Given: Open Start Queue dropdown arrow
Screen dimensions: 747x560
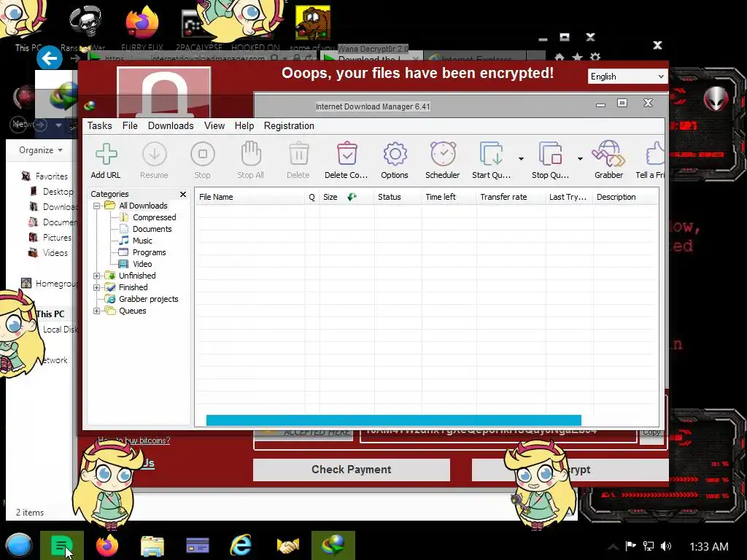Looking at the screenshot, I should (521, 158).
